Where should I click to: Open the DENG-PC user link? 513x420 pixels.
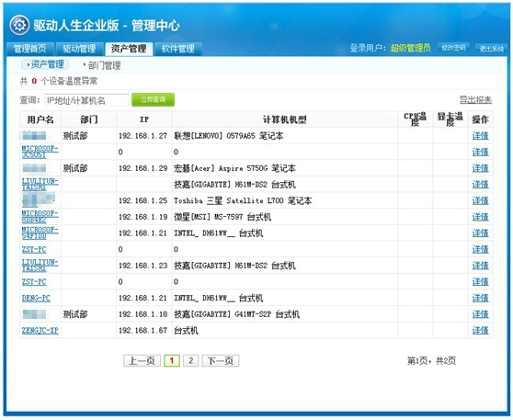[x=36, y=298]
